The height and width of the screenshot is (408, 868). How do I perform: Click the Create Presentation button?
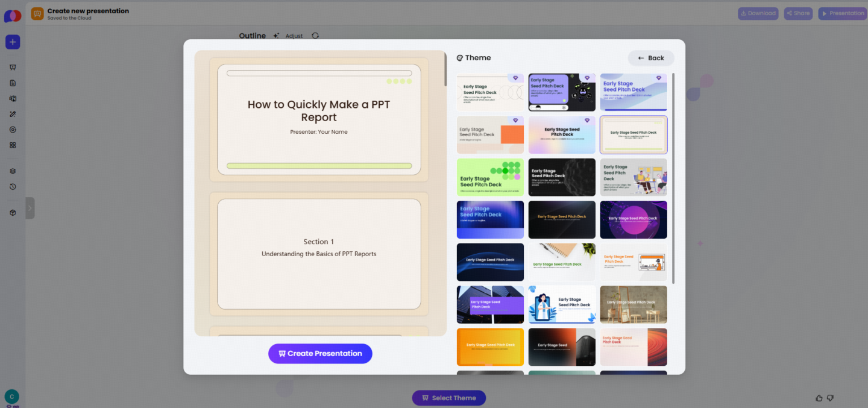(x=320, y=354)
